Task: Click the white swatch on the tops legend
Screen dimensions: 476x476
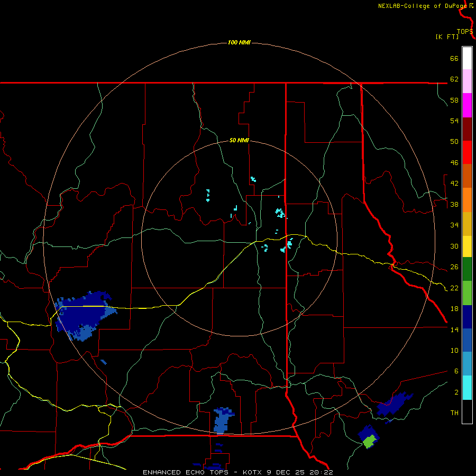Action: coord(467,58)
